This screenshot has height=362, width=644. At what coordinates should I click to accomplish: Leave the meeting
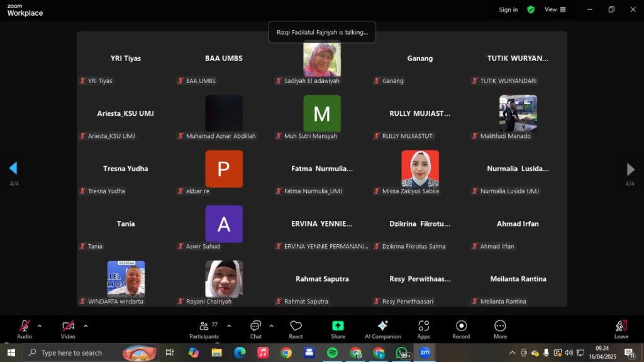click(621, 329)
